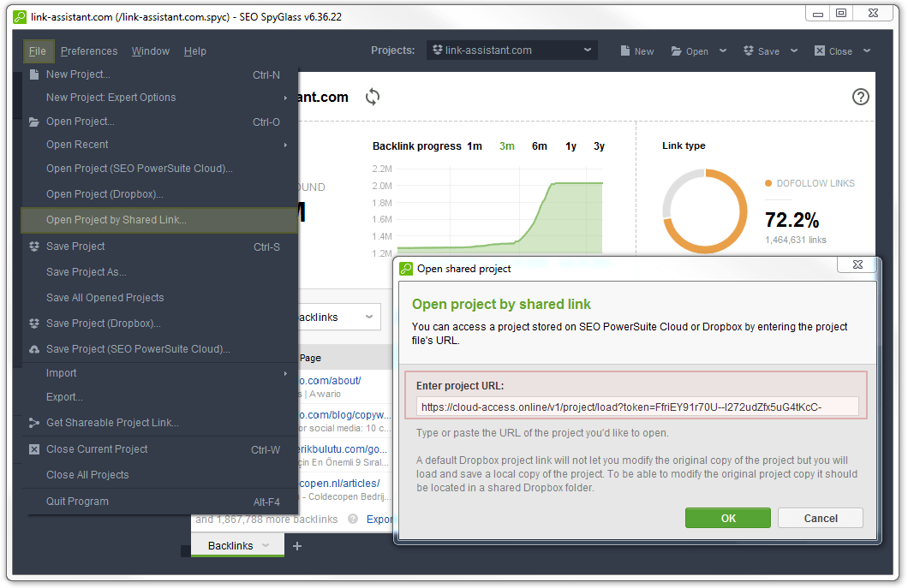908x588 pixels.
Task: Open the Projects dropdown link-assistant.com
Action: 512,50
